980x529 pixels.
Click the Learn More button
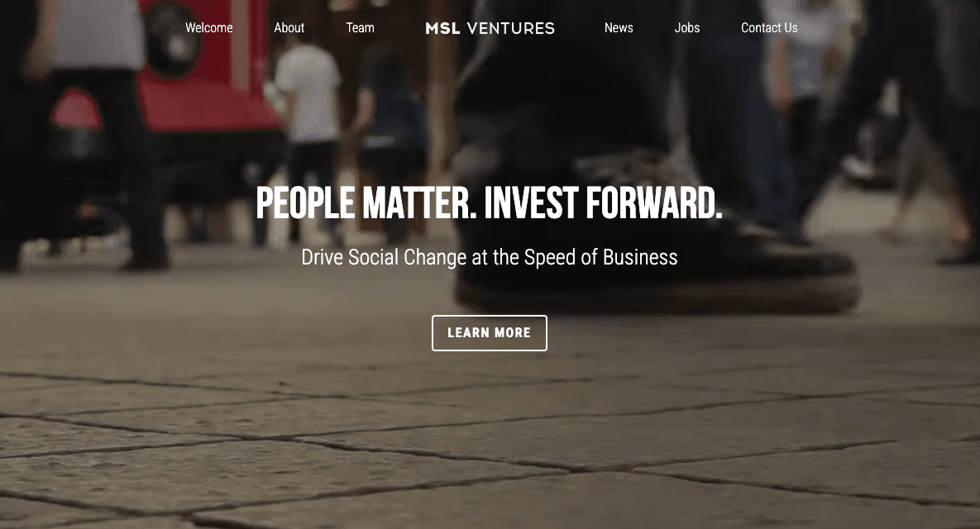[490, 333]
